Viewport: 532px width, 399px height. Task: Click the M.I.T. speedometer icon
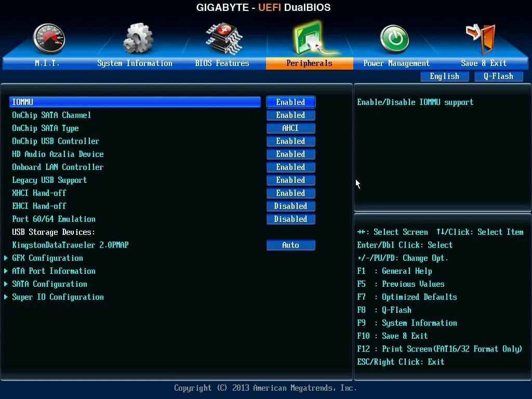click(x=49, y=38)
